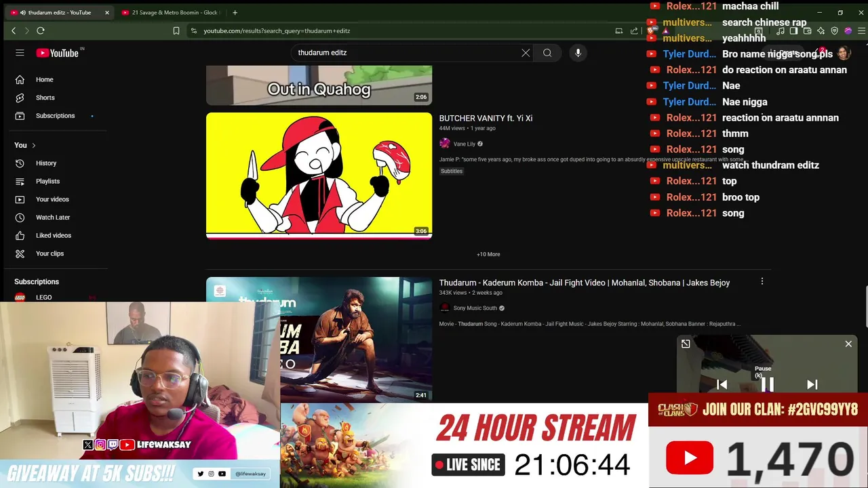Go to previous video in miniplayer
Image resolution: width=868 pixels, height=488 pixels.
(x=722, y=384)
